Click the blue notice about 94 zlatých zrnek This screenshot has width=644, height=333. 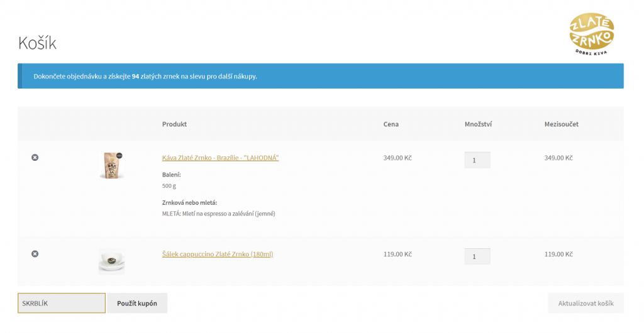pos(320,76)
